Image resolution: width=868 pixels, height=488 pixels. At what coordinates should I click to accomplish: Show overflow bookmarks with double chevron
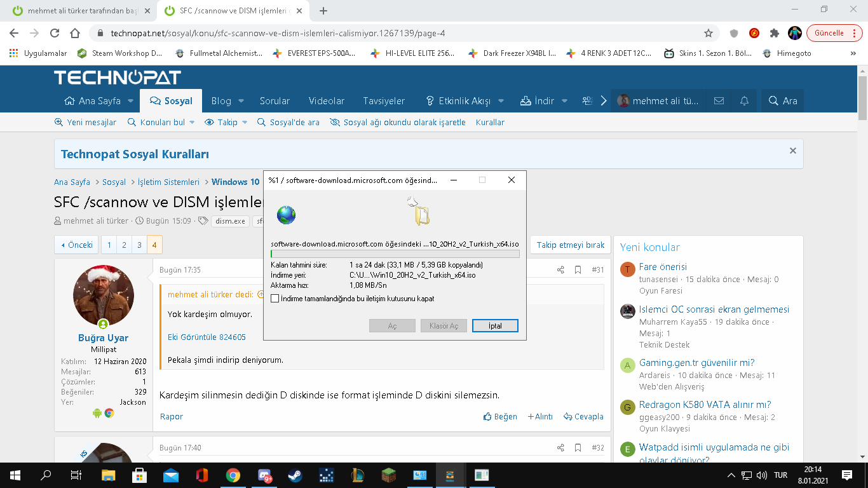(854, 53)
